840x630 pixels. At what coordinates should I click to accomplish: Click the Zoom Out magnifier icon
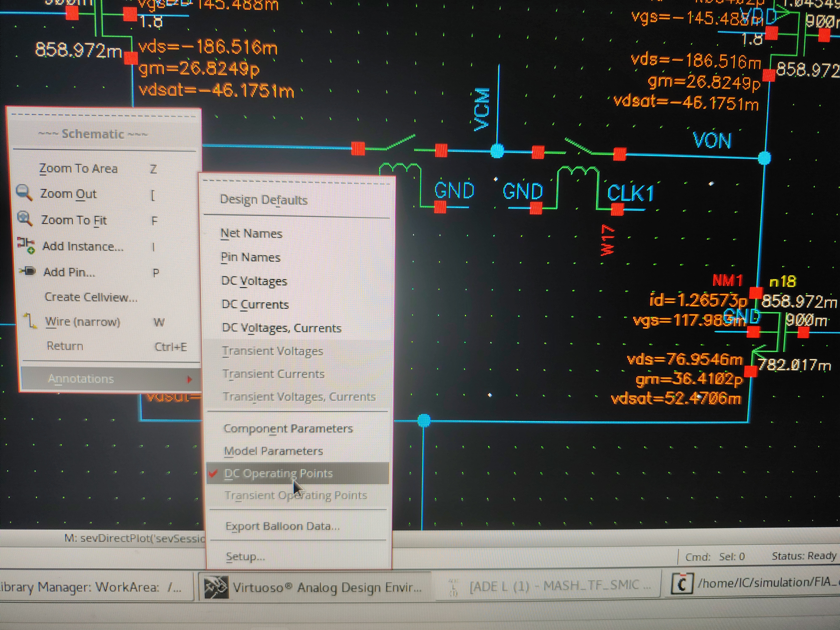tap(24, 193)
